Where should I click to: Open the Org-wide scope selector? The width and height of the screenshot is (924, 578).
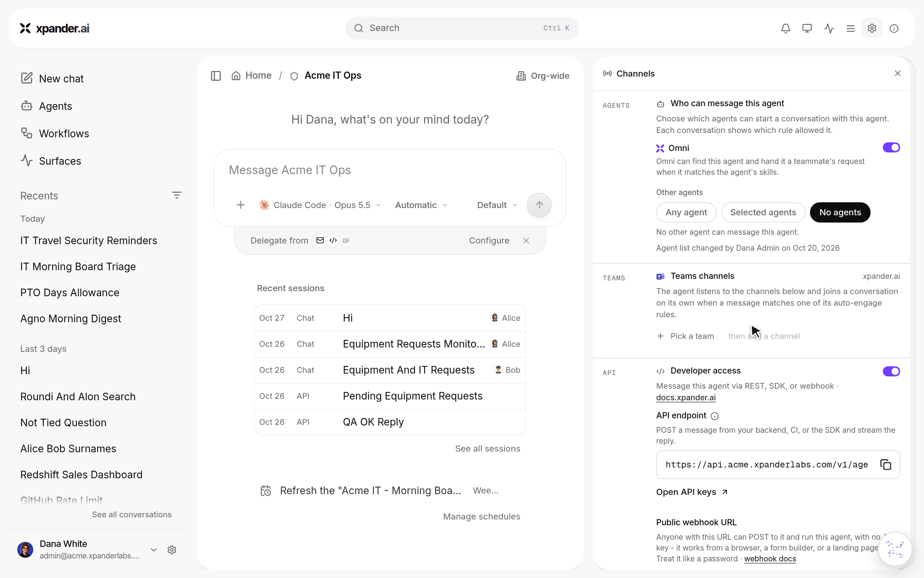pos(542,76)
